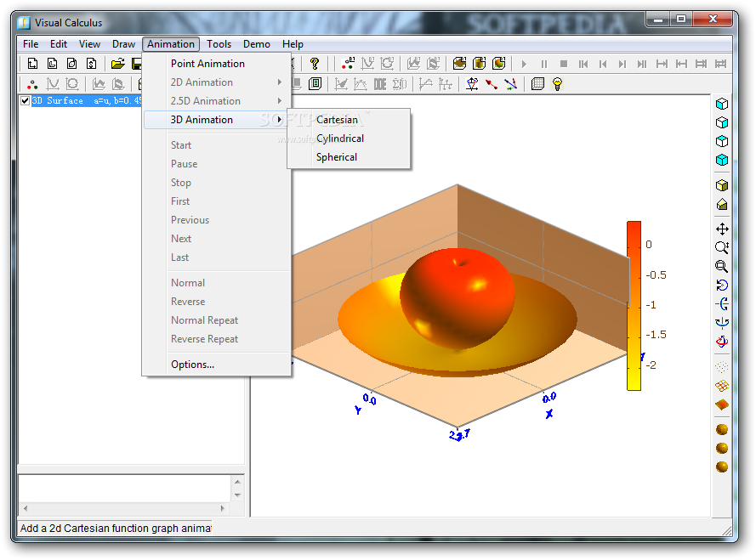Open the Draw menu
Screen dimensions: 756x560
(123, 44)
